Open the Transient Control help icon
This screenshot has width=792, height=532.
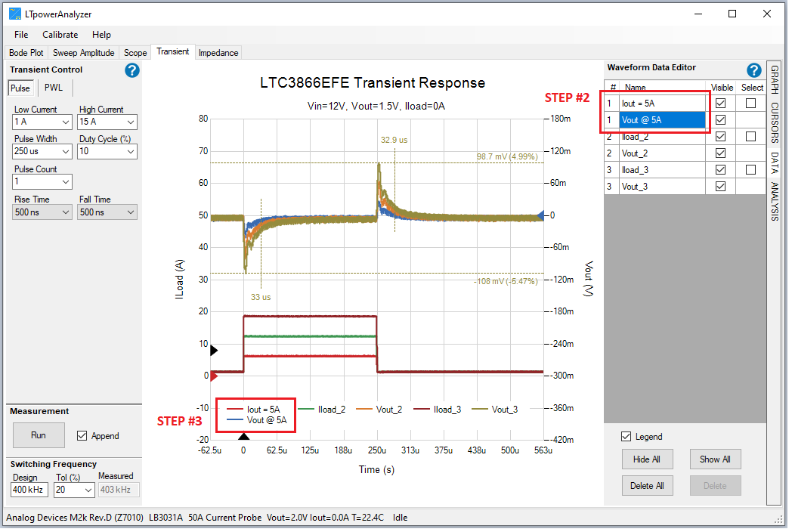click(131, 70)
